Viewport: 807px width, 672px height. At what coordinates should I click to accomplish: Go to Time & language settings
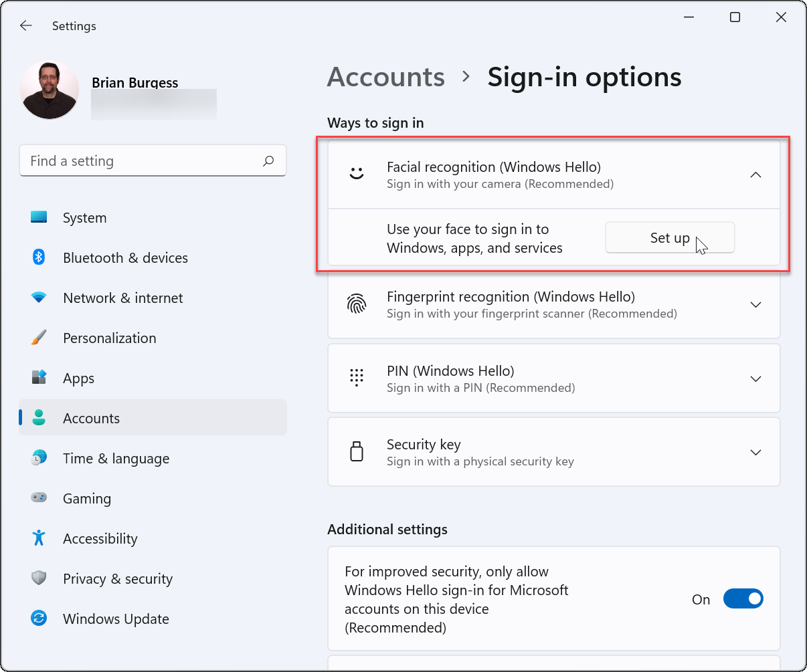click(116, 458)
